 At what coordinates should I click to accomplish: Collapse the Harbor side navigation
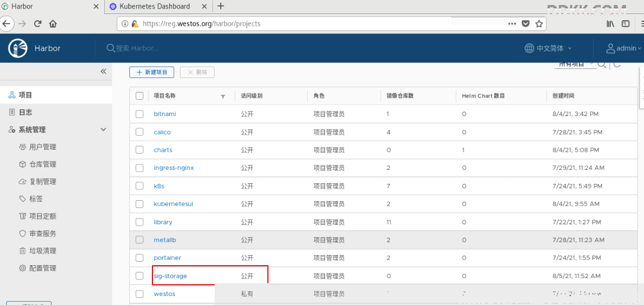pos(104,71)
